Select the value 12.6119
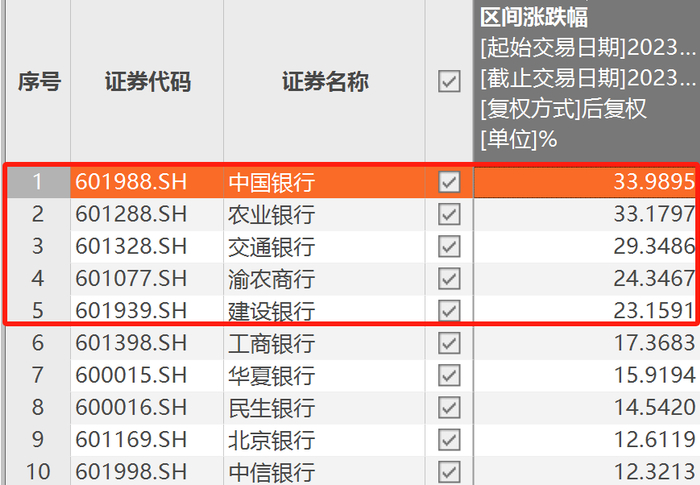700x485 pixels. click(654, 439)
